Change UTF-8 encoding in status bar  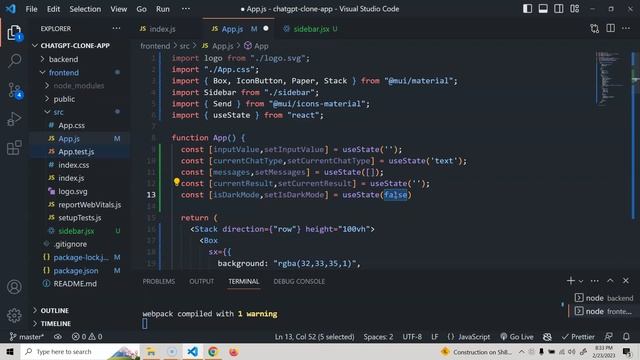coord(412,337)
